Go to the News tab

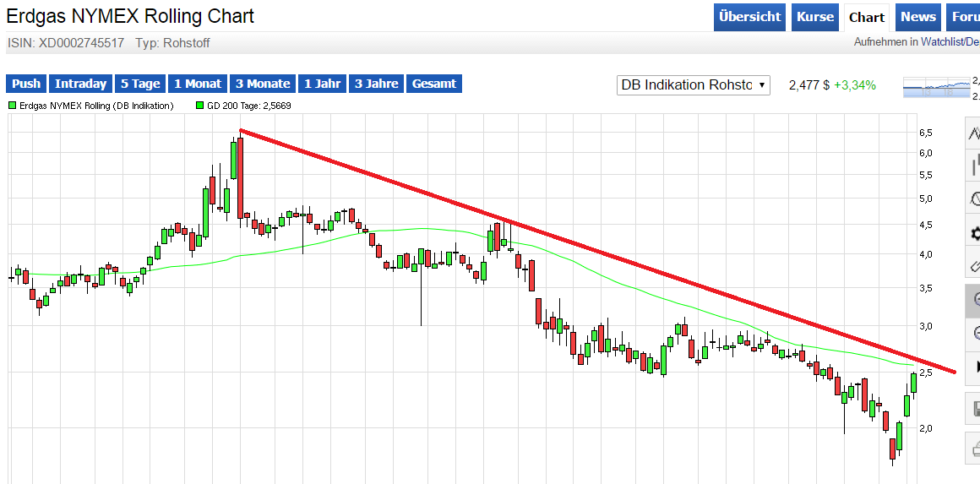pyautogui.click(x=917, y=17)
